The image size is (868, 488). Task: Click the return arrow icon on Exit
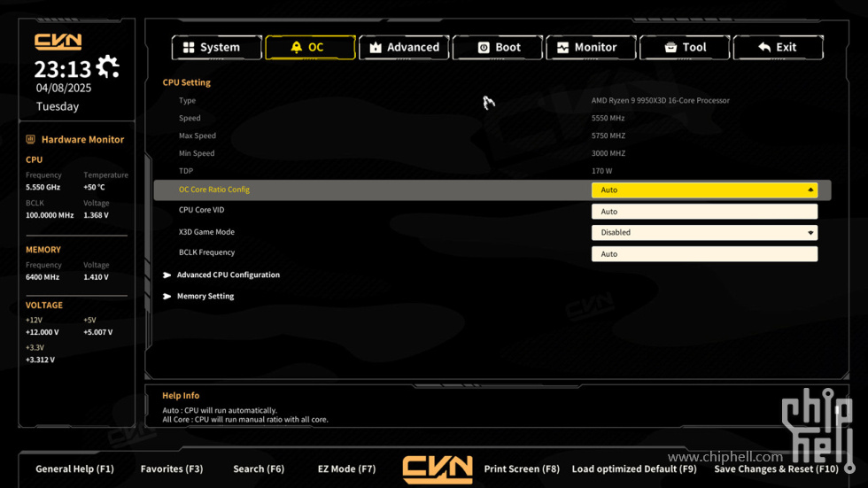tap(764, 48)
